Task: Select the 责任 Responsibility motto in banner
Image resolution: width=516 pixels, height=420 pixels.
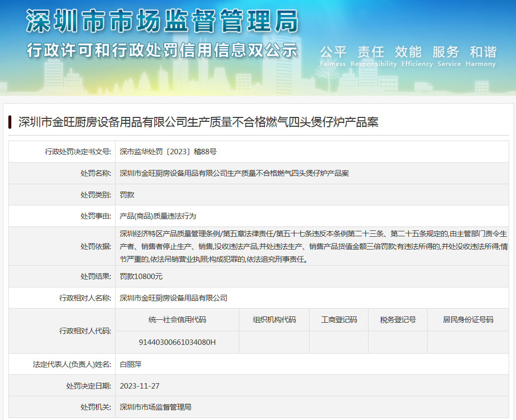Action: 373,56
